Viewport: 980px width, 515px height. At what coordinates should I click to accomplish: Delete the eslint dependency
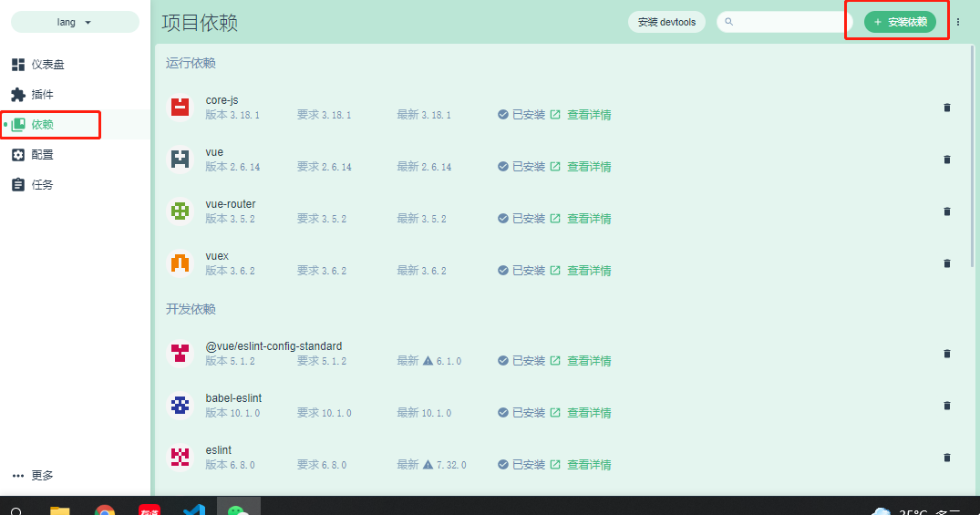click(947, 458)
